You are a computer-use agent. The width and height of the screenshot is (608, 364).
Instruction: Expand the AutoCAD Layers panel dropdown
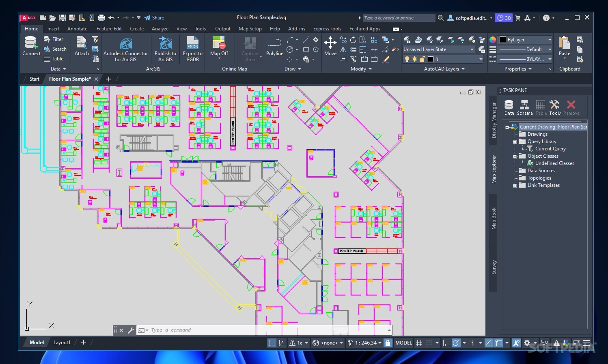[444, 69]
